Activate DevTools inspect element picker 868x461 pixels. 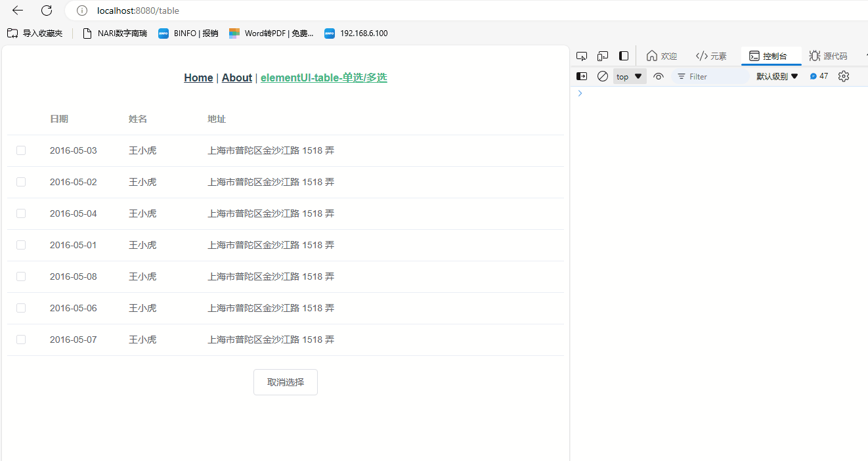(582, 56)
